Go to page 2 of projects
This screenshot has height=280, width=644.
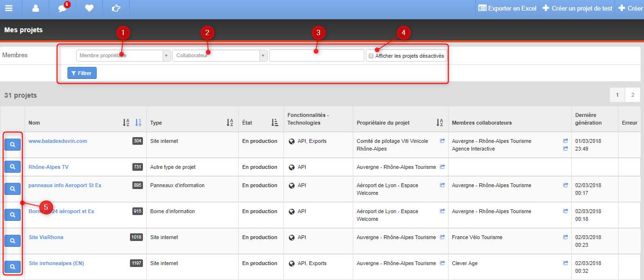pos(632,95)
